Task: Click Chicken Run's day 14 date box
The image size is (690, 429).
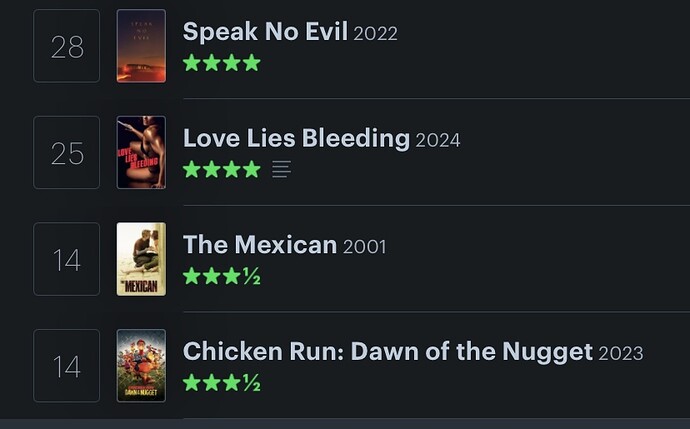Action: (66, 366)
